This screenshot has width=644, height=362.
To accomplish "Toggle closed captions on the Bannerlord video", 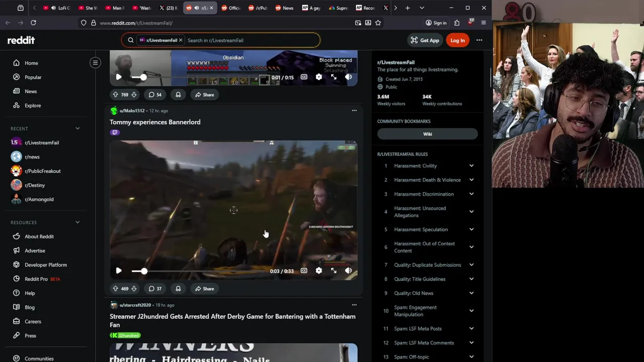I will point(304,270).
